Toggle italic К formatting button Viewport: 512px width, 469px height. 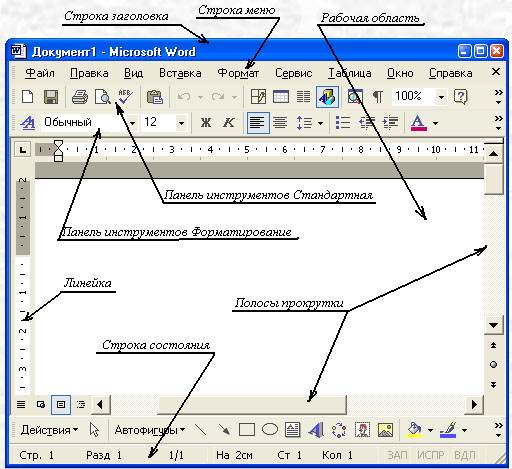229,123
